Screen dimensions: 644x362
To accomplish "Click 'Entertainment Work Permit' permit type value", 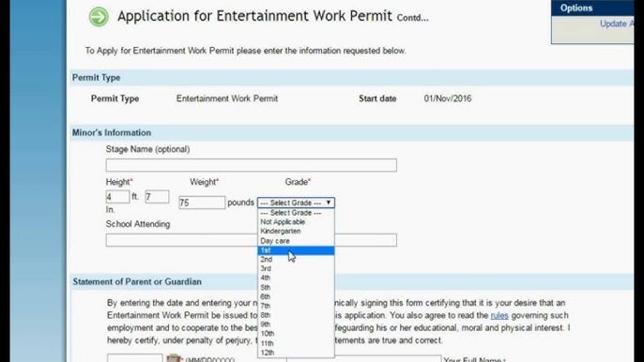I will pos(227,98).
